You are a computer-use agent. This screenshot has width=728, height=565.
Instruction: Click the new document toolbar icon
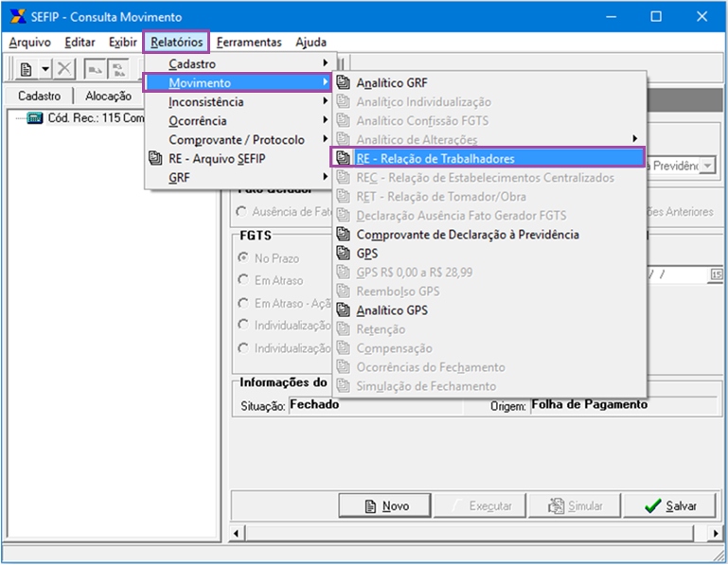point(27,70)
